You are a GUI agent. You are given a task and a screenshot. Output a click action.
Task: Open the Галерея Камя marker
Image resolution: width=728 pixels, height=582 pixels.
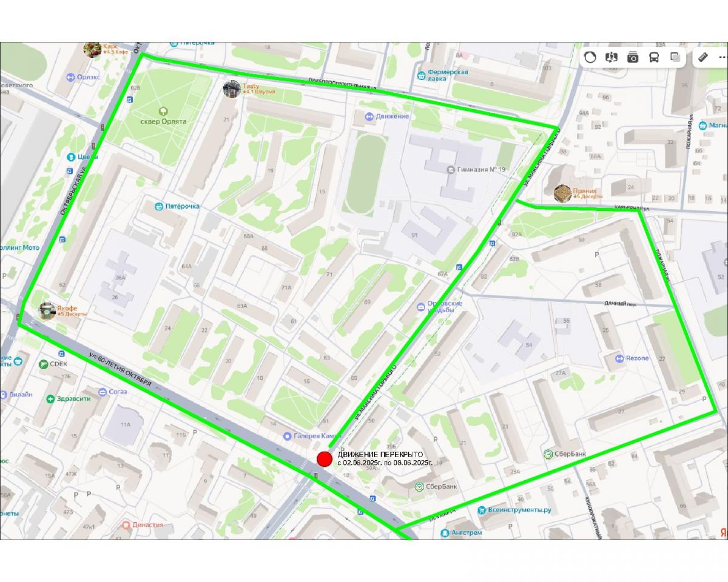288,436
